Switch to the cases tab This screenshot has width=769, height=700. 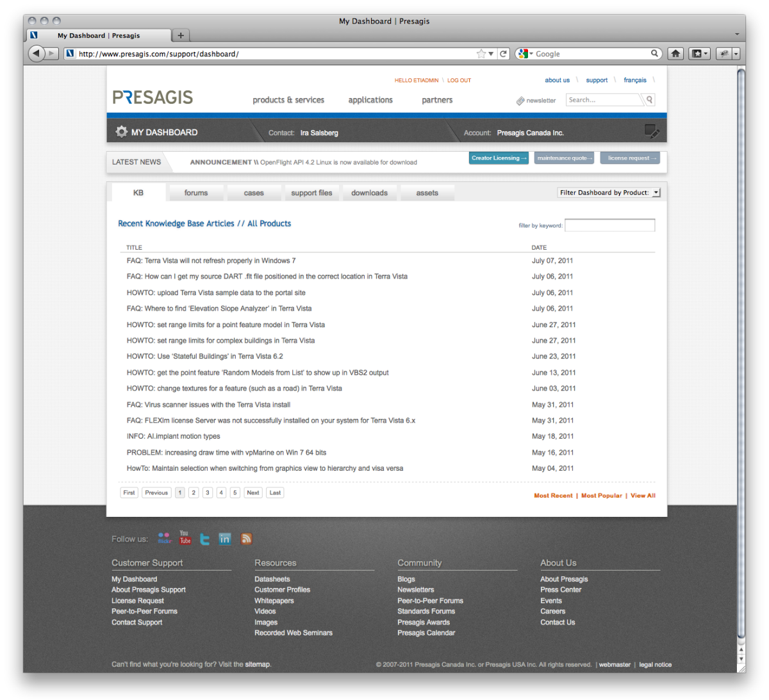pos(254,193)
